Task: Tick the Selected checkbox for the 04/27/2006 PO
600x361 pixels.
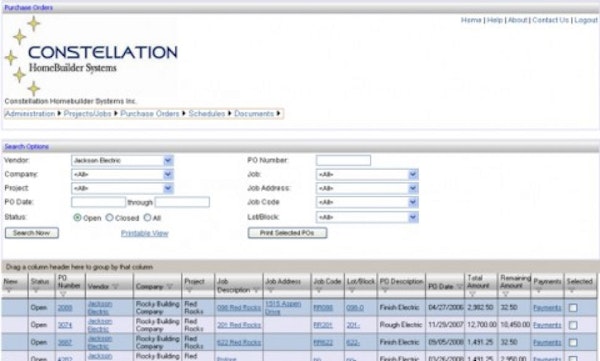Action: (573, 308)
